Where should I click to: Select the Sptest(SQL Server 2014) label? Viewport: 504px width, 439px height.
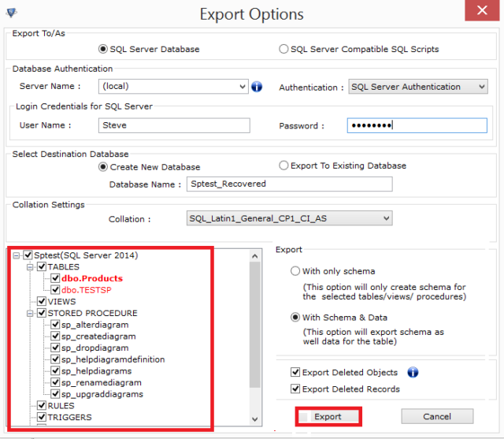[86, 255]
